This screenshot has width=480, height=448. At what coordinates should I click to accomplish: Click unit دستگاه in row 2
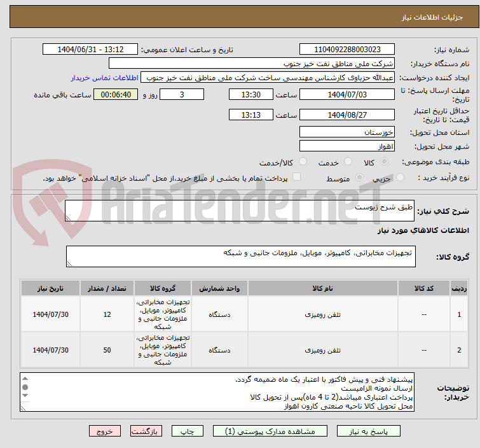219,350
